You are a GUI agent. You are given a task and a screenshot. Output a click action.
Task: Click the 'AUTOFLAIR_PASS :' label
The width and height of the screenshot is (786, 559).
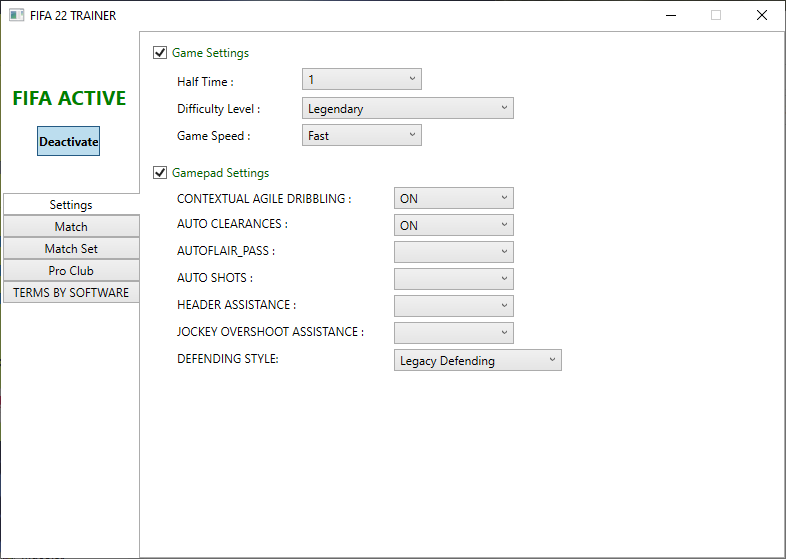pos(226,251)
